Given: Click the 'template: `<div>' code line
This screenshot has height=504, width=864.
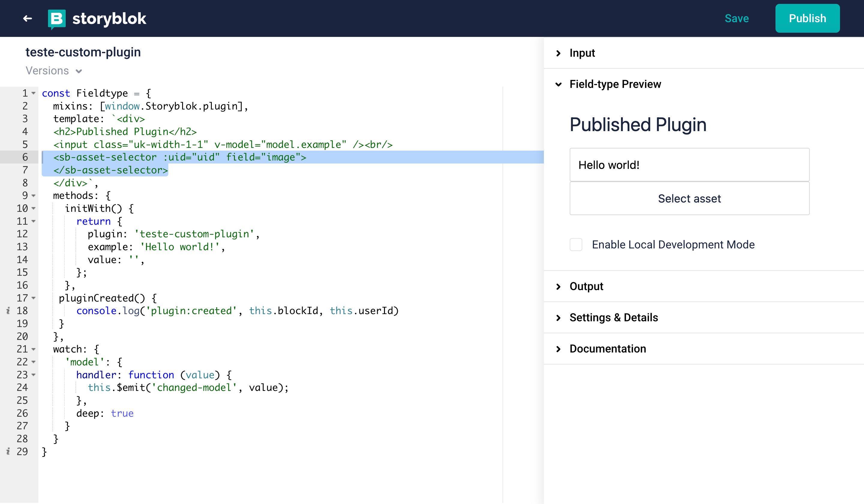Looking at the screenshot, I should (99, 119).
